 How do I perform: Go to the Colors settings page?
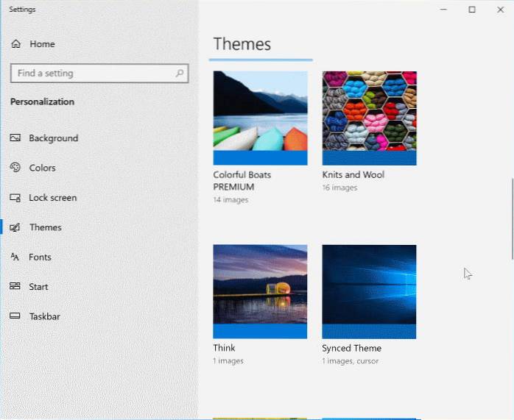tap(42, 168)
